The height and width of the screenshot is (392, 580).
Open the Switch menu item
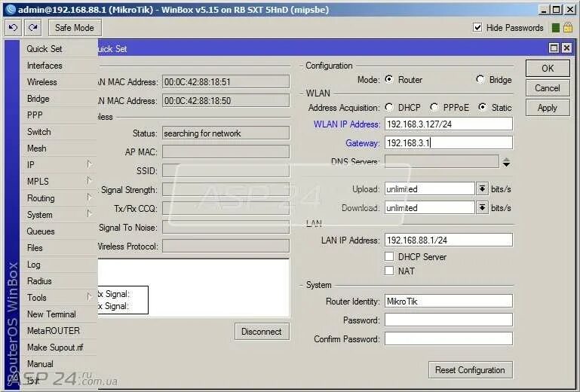(x=59, y=132)
